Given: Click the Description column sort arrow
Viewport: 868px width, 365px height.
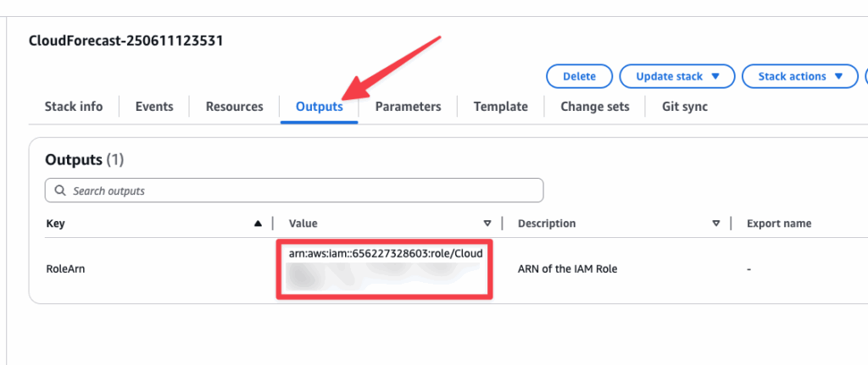Looking at the screenshot, I should click(x=715, y=224).
